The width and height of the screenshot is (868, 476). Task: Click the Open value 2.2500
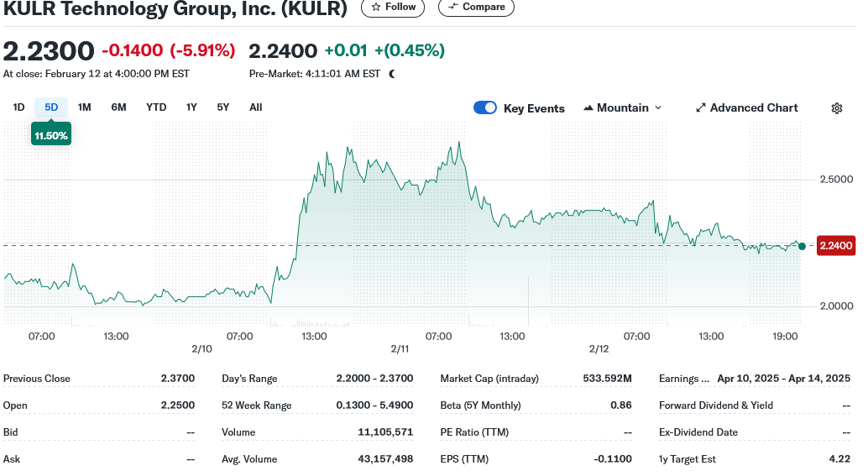tap(178, 405)
